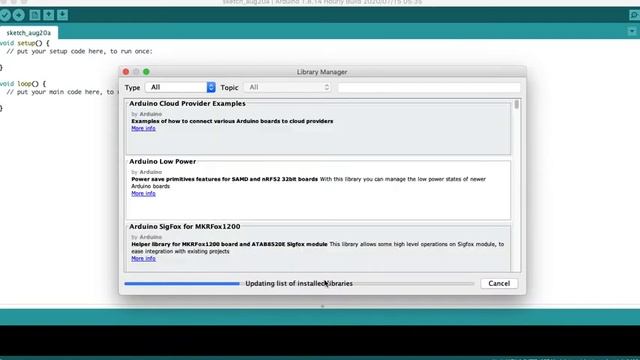Close the Library Manager with red button

pos(126,72)
